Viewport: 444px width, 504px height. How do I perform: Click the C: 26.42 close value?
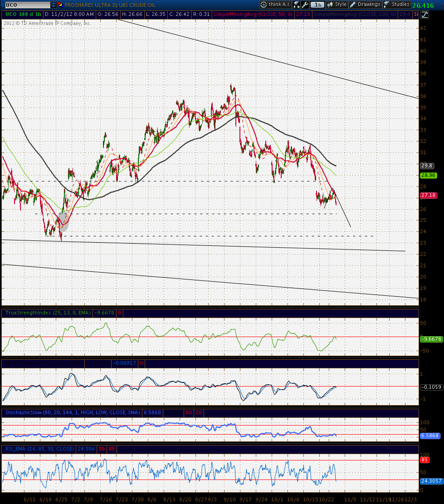(179, 14)
